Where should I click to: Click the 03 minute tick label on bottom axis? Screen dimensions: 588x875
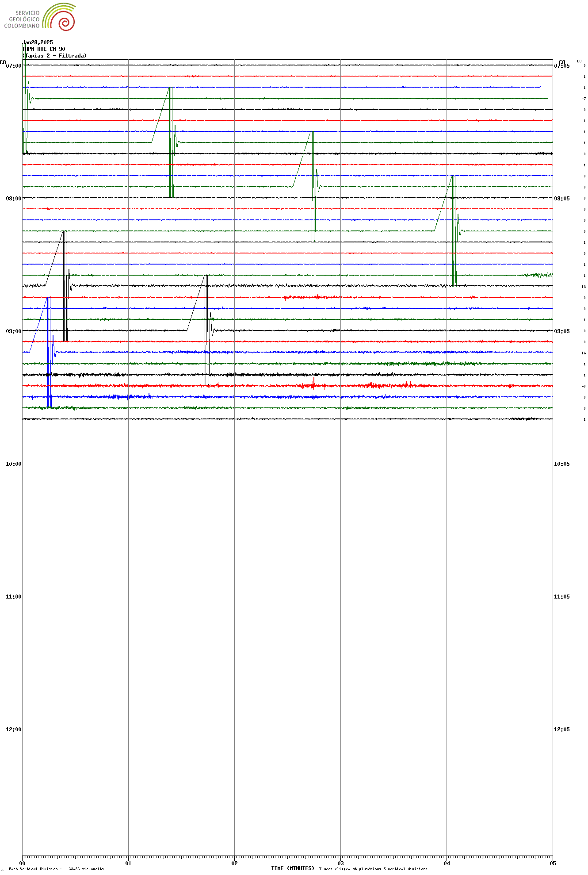(340, 863)
